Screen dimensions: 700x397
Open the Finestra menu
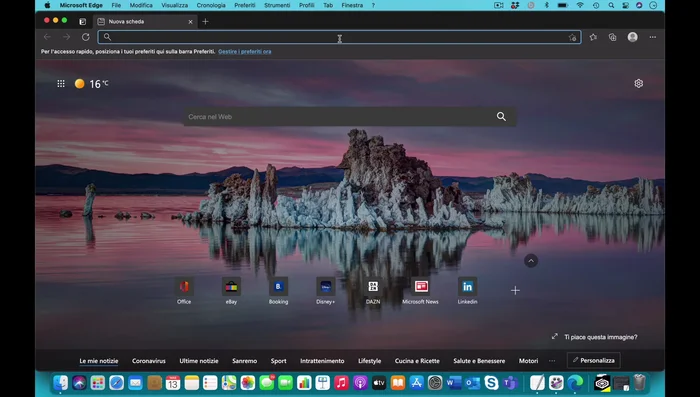(x=352, y=5)
